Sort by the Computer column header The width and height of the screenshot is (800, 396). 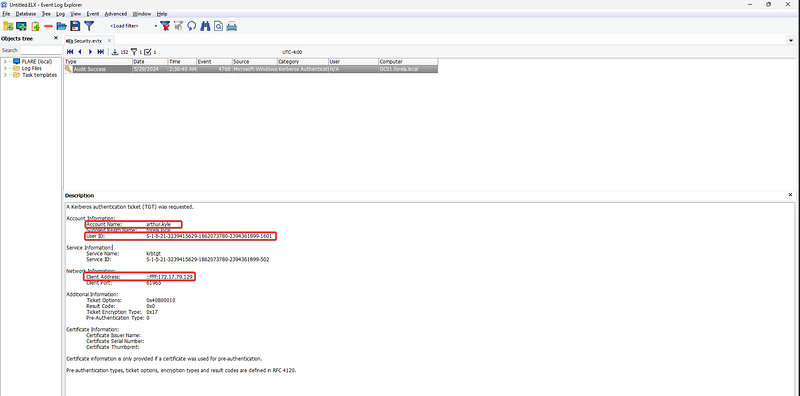coord(408,62)
